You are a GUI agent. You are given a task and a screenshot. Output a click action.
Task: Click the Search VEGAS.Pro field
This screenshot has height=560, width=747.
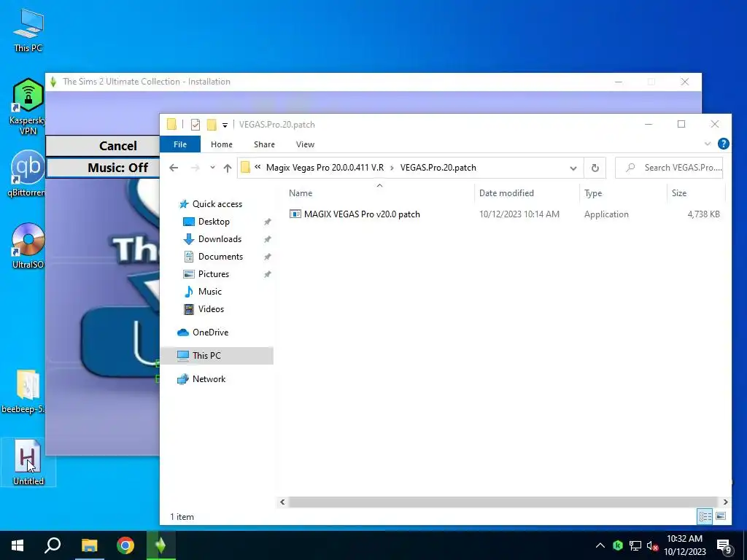[x=669, y=168]
